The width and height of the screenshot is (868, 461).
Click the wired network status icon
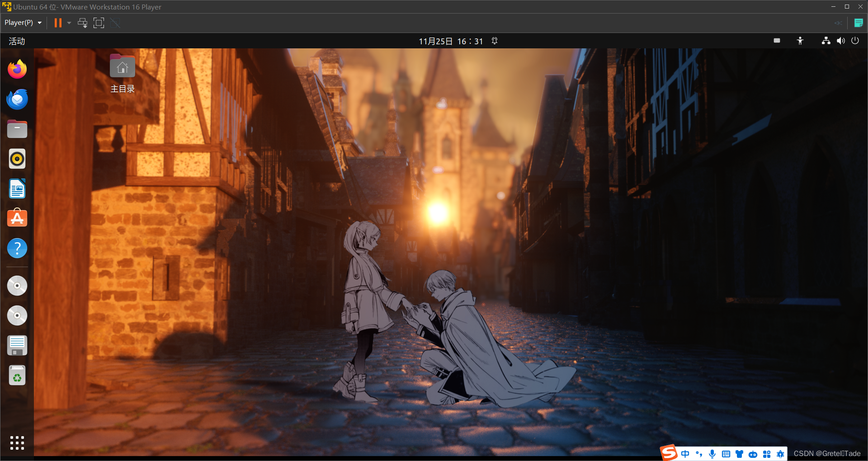click(x=826, y=41)
